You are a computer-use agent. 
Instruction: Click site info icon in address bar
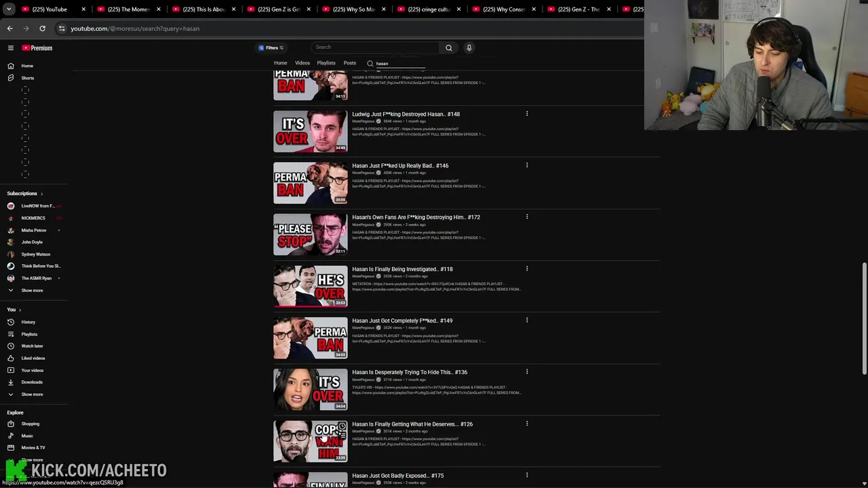[62, 28]
